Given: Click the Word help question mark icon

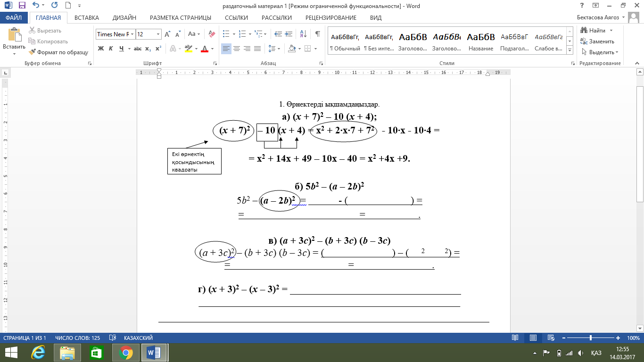Looking at the screenshot, I should [581, 6].
